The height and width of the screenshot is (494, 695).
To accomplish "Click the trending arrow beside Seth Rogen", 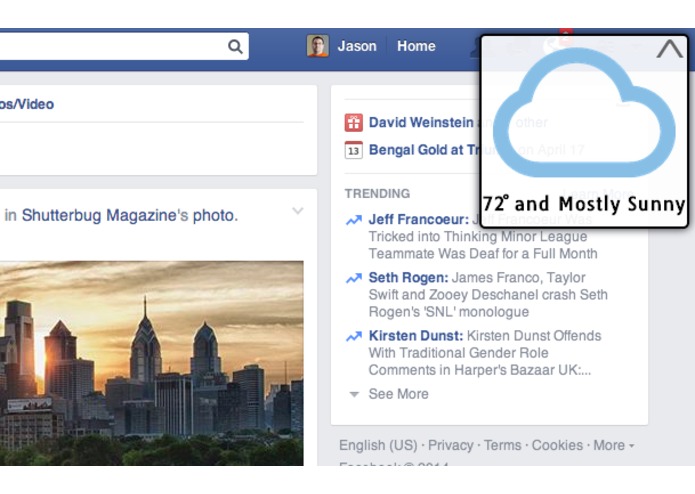I will pos(354,278).
